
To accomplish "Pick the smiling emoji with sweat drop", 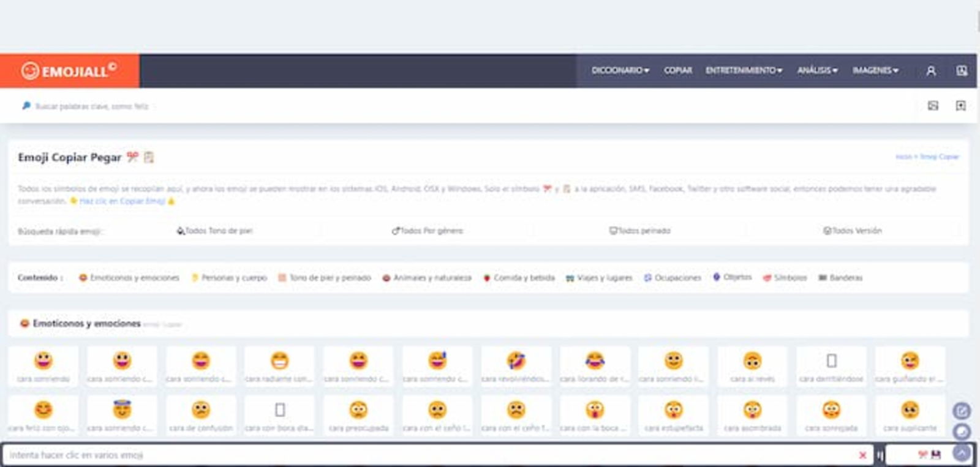I will coord(437,366).
